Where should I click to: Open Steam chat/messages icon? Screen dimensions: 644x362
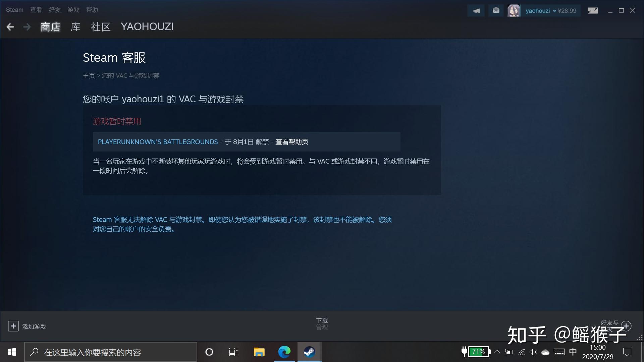point(495,10)
